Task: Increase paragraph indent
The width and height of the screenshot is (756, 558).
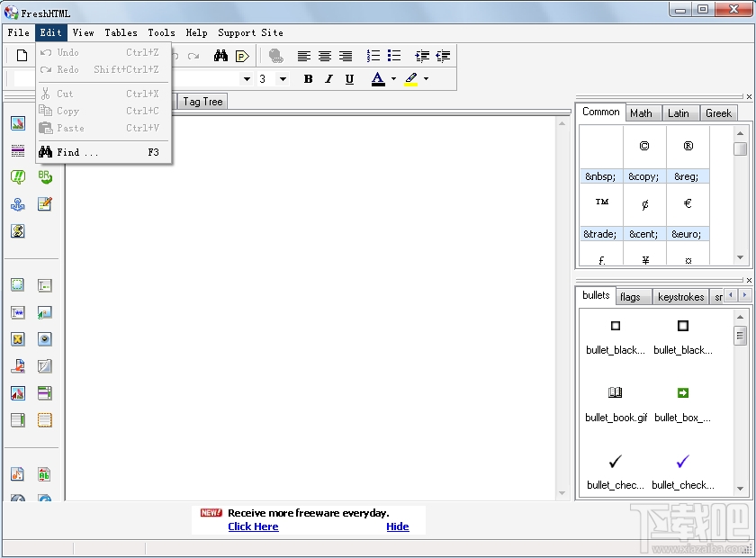Action: click(422, 56)
